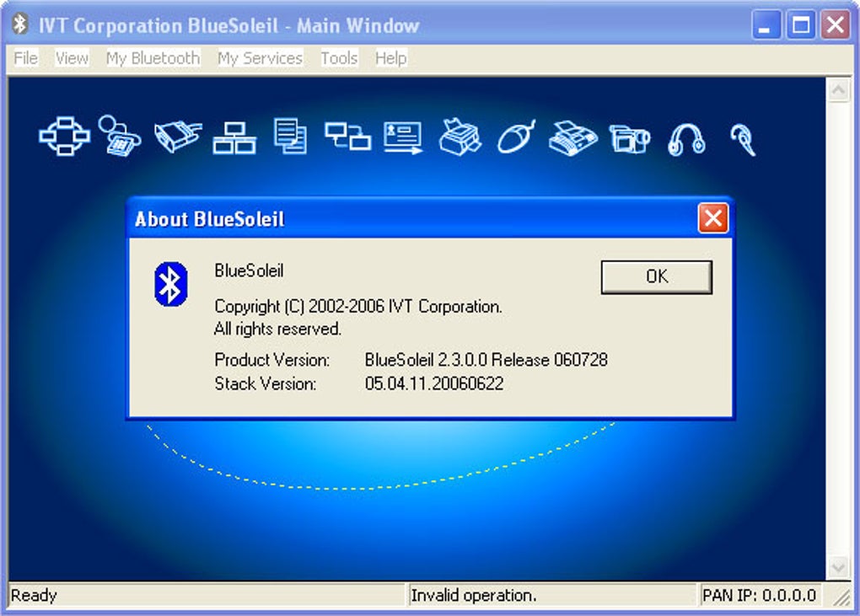860x616 pixels.
Task: Open the Tools menu
Action: tap(338, 57)
